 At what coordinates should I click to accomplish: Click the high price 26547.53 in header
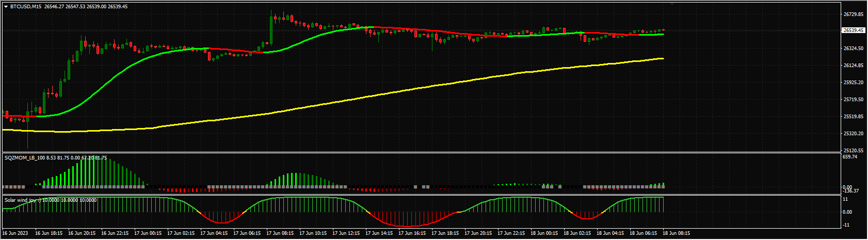tap(76, 7)
